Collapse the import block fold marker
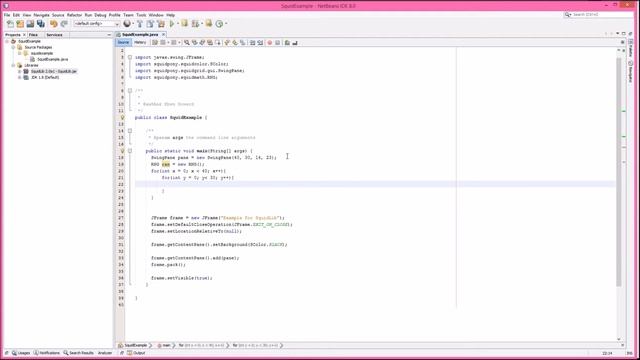640x360 pixels. tap(130, 58)
